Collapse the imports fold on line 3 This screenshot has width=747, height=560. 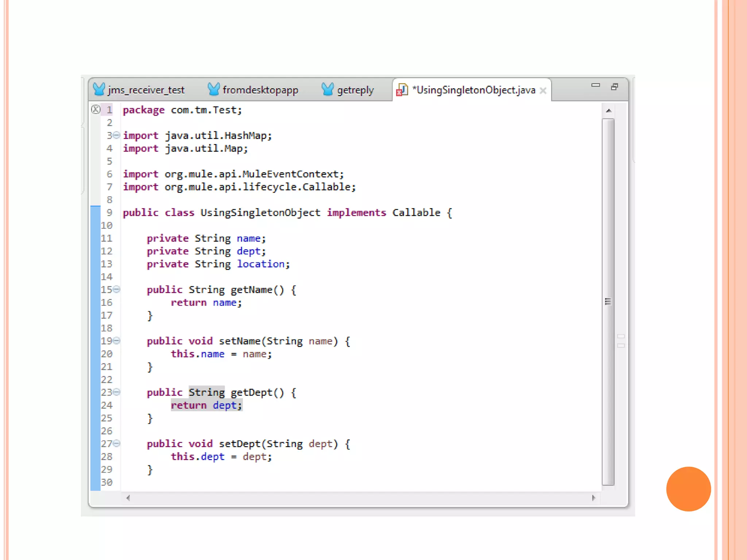(116, 135)
